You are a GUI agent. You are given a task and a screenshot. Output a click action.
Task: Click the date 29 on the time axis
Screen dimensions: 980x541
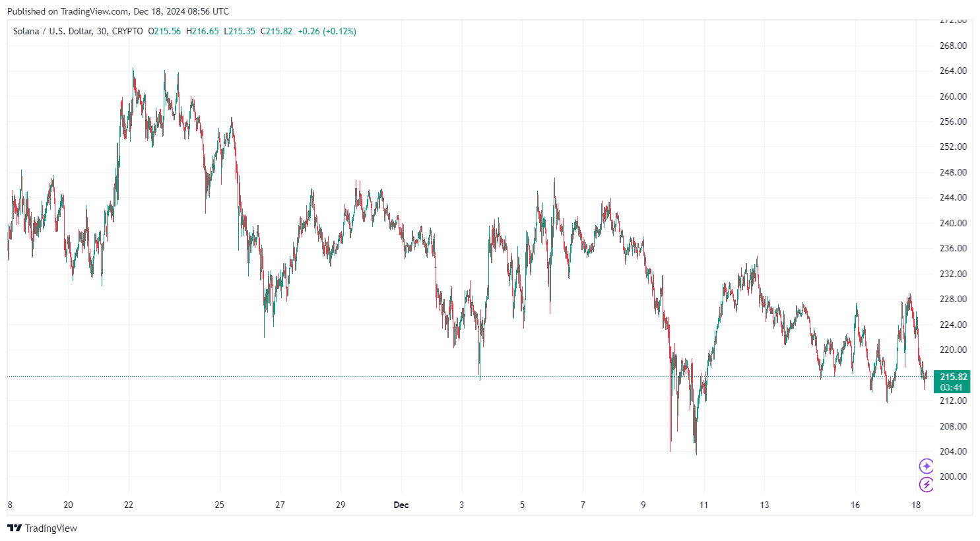(x=341, y=505)
